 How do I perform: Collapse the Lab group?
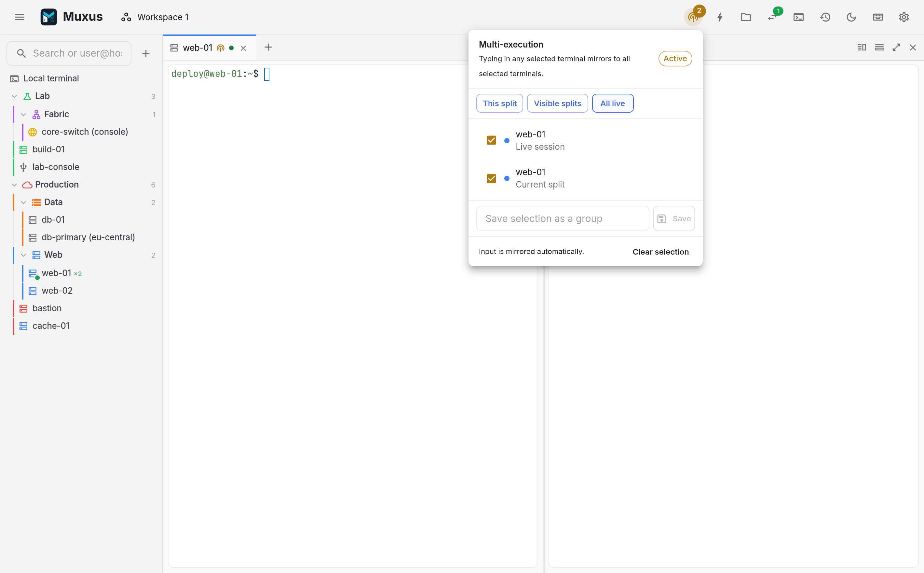(14, 96)
